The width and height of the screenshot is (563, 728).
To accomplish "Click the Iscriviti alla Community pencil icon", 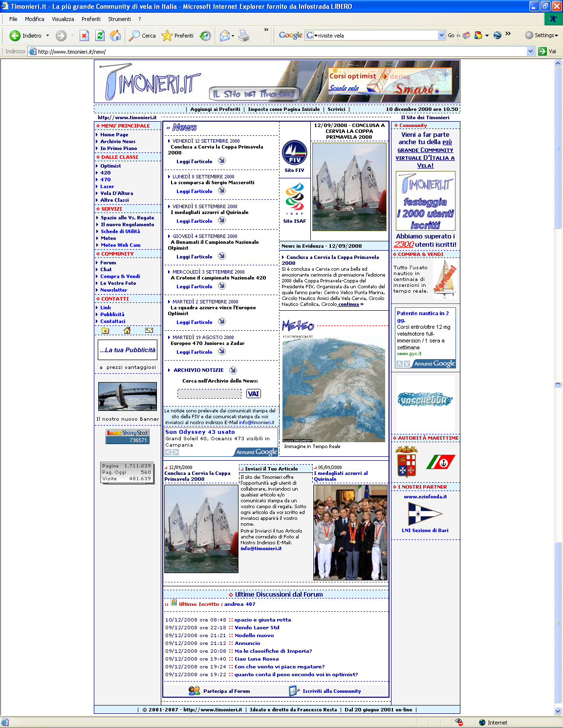I will click(x=294, y=690).
